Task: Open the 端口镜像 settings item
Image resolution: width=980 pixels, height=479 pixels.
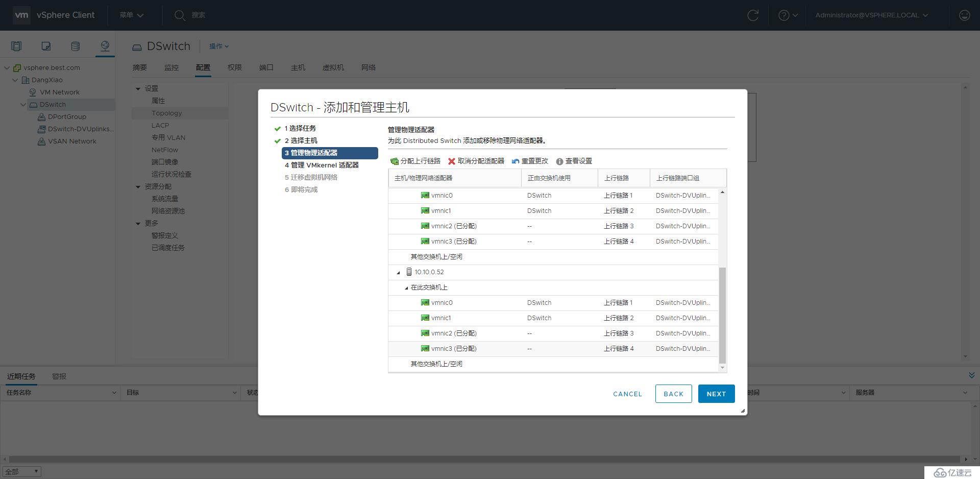Action: coord(165,162)
